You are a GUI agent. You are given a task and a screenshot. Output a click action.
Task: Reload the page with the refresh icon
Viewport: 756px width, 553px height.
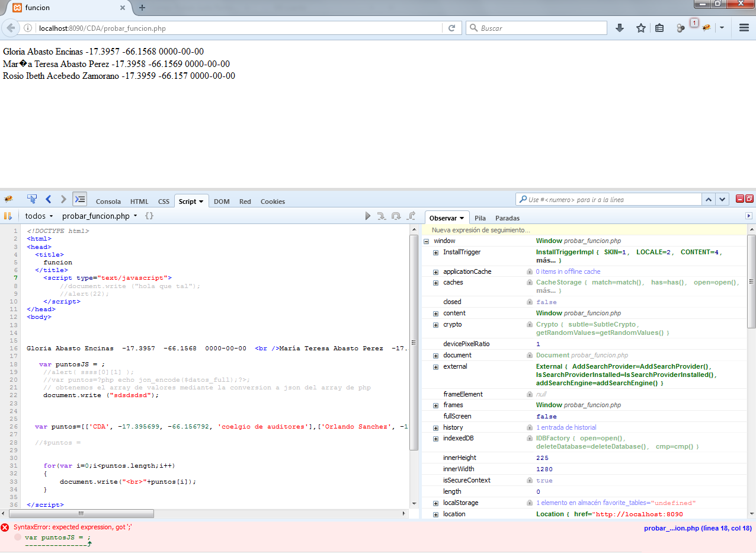[x=451, y=28]
